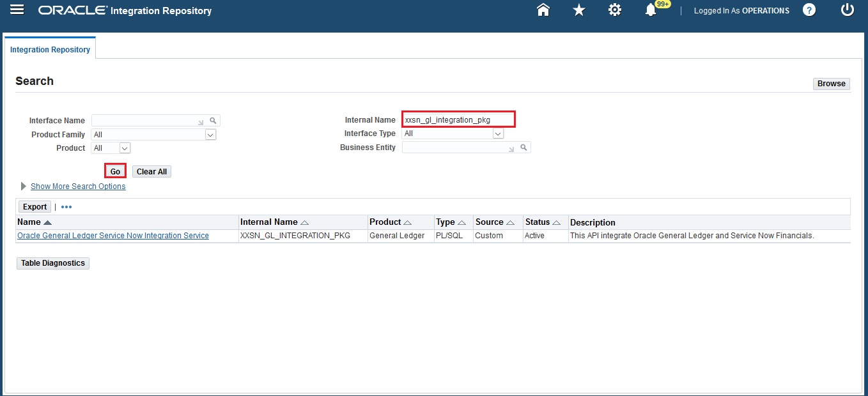
Task: Open the Help question mark icon
Action: [x=809, y=10]
